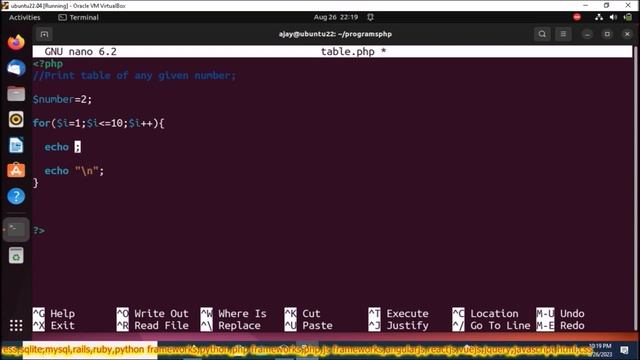Screen dimensions: 640x360
Task: Click the comment line about printing table
Action: coord(134,76)
